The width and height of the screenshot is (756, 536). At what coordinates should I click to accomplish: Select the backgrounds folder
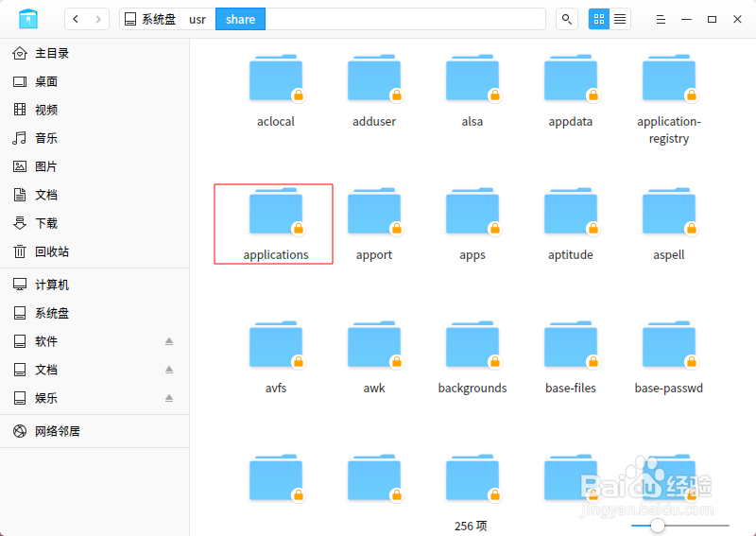472,357
